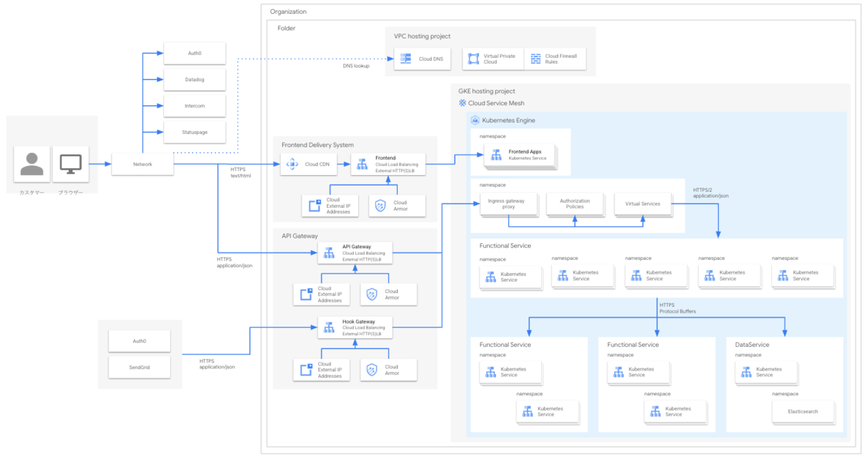
Task: Click the 'Frontend Delivery System' title
Action: pyautogui.click(x=318, y=145)
